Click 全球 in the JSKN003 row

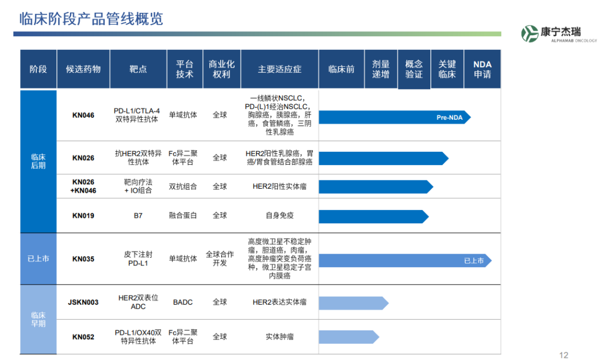tap(220, 302)
